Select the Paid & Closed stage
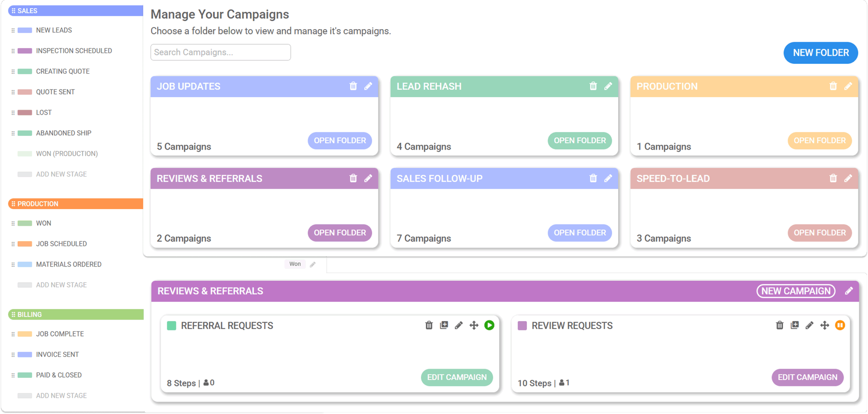Image resolution: width=868 pixels, height=414 pixels. point(59,375)
